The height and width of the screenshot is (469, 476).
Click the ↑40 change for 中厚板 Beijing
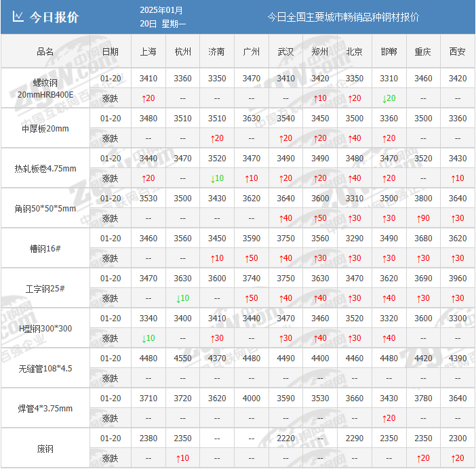point(355,138)
